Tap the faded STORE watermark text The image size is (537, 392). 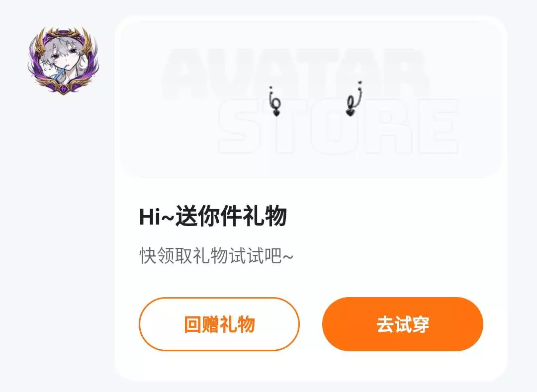pos(339,126)
